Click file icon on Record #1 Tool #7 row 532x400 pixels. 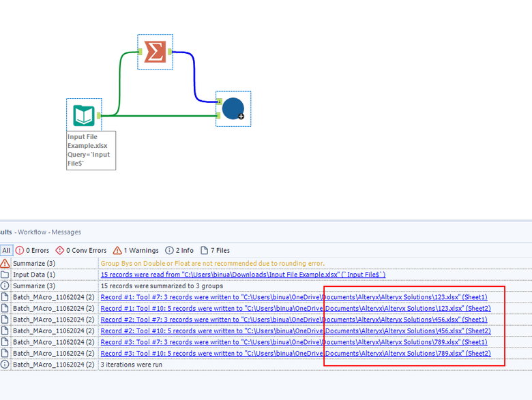(x=5, y=297)
